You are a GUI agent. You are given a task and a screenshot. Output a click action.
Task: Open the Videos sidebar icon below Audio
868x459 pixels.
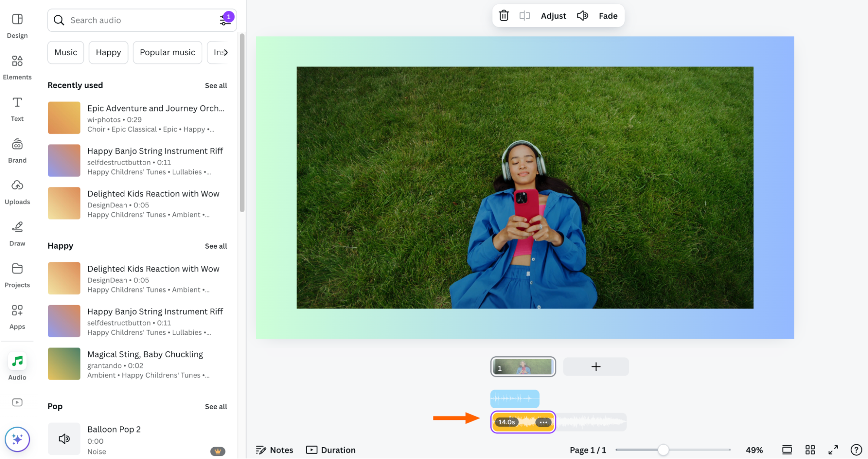pyautogui.click(x=17, y=402)
